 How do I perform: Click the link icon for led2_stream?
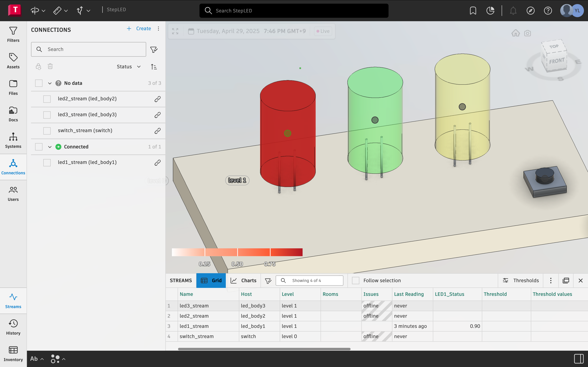[157, 99]
